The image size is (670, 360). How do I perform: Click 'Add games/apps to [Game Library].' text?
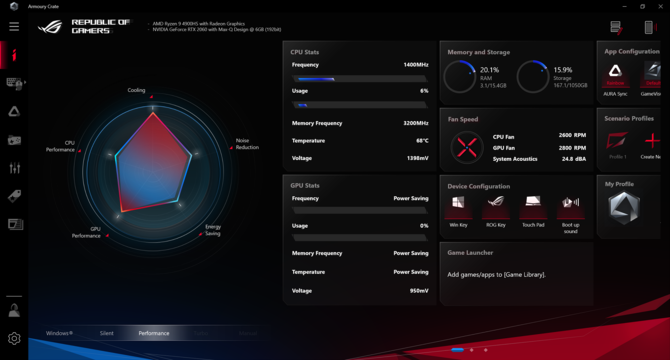click(497, 275)
